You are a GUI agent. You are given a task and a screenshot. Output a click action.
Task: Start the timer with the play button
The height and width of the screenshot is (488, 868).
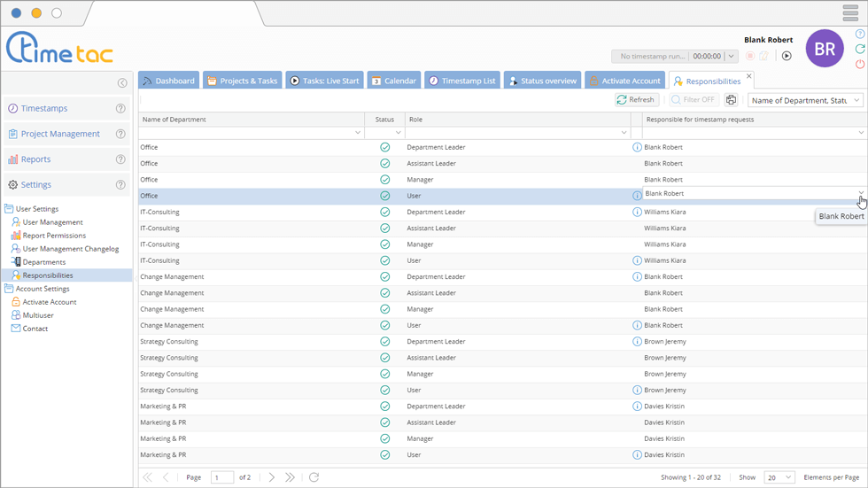(x=787, y=56)
